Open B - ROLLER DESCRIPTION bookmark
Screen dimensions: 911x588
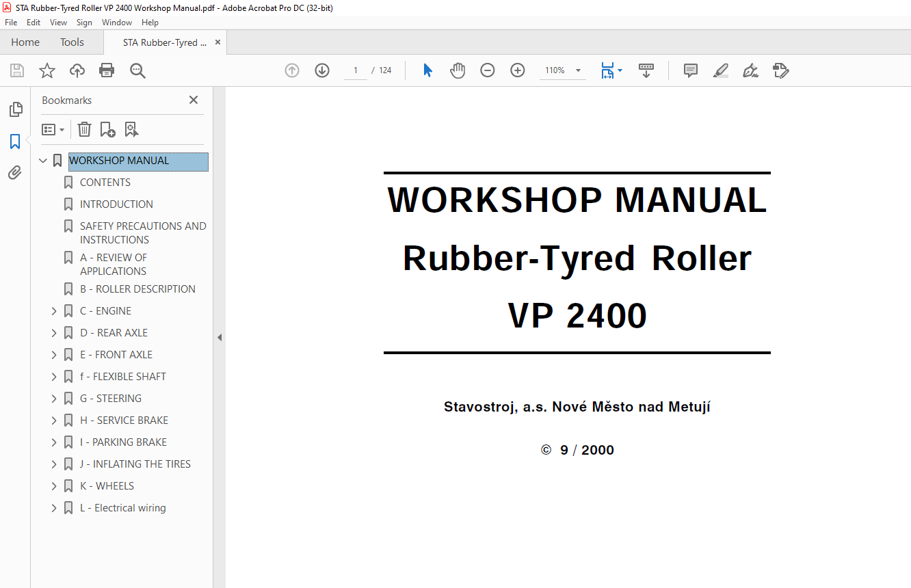point(137,289)
